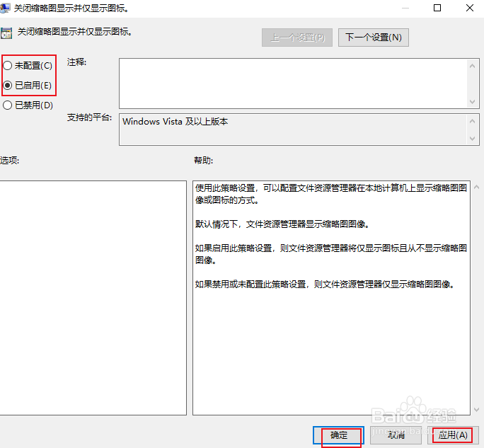Click down arrow of the 帮助 panel scrollbar

pyautogui.click(x=477, y=409)
